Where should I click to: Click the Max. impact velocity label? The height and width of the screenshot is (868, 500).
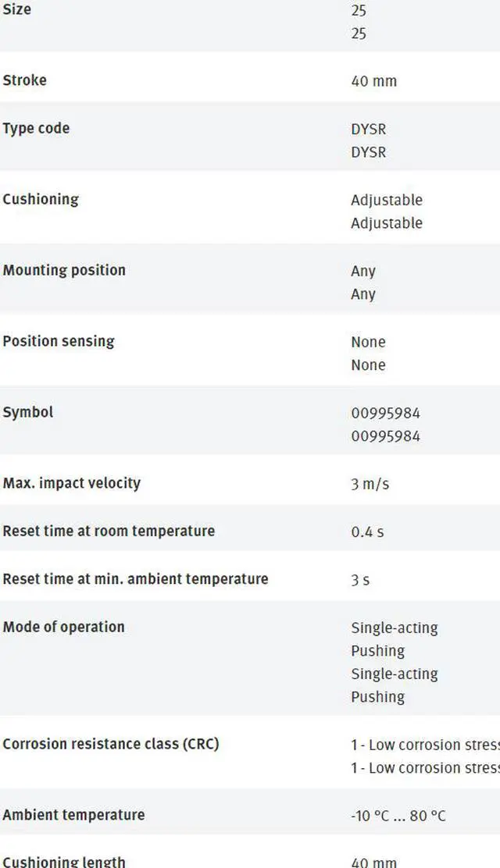72,483
